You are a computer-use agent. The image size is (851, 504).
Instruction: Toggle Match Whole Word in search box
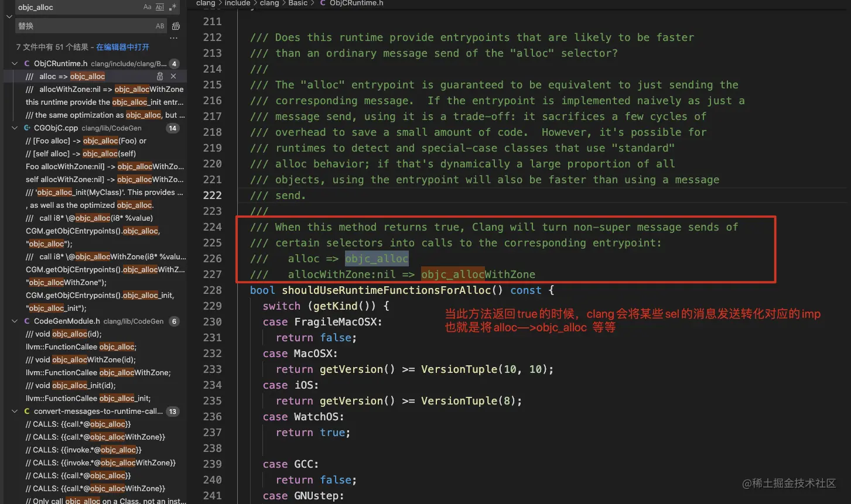[x=160, y=7]
